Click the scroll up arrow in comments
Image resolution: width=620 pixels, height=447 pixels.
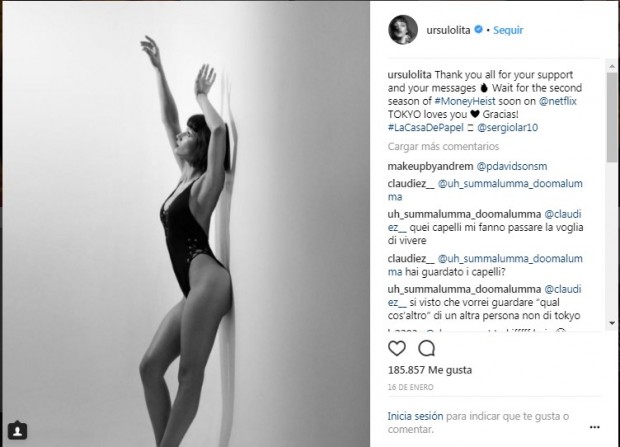(x=612, y=66)
